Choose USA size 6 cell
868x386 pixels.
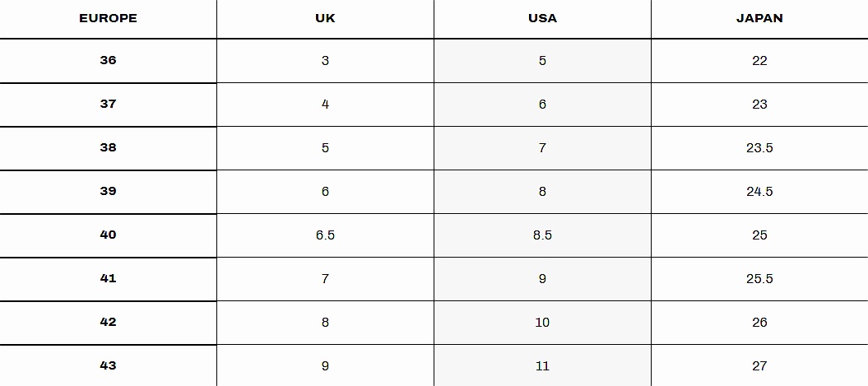[x=542, y=105]
